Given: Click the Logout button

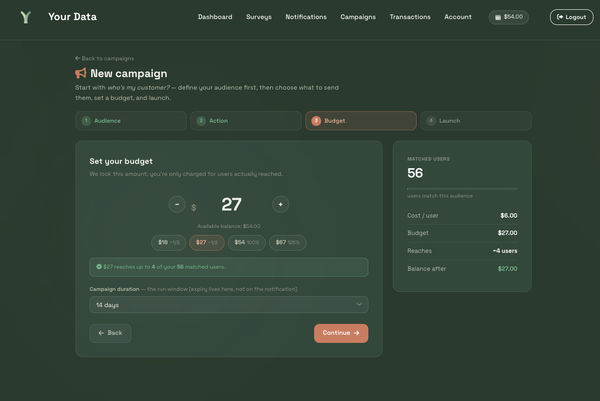Looking at the screenshot, I should (571, 17).
